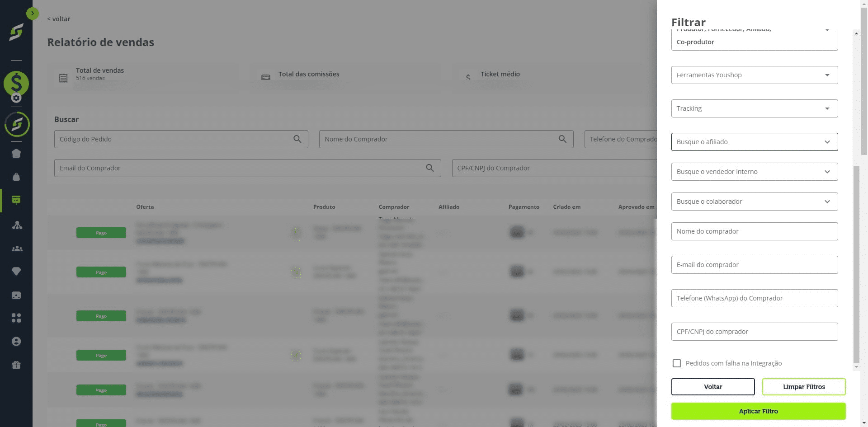The height and width of the screenshot is (427, 868).
Task: Click the Youshop logo at sidebar top
Action: [16, 33]
